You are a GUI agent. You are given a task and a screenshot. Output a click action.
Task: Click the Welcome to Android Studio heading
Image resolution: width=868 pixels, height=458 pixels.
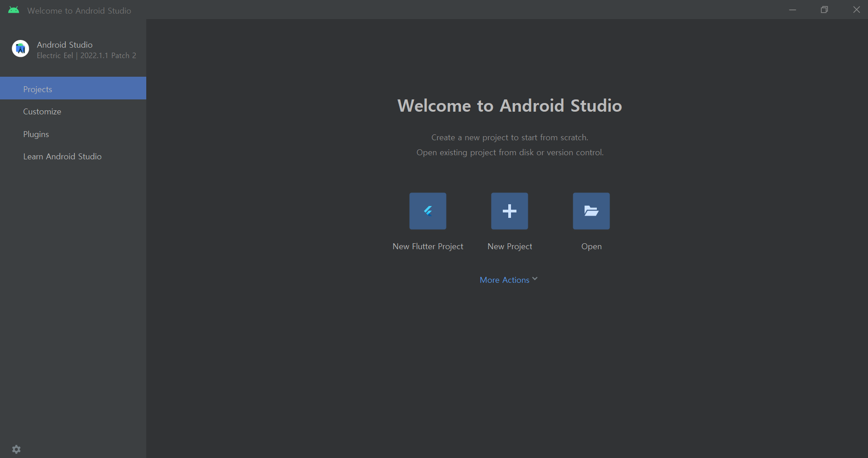point(510,105)
